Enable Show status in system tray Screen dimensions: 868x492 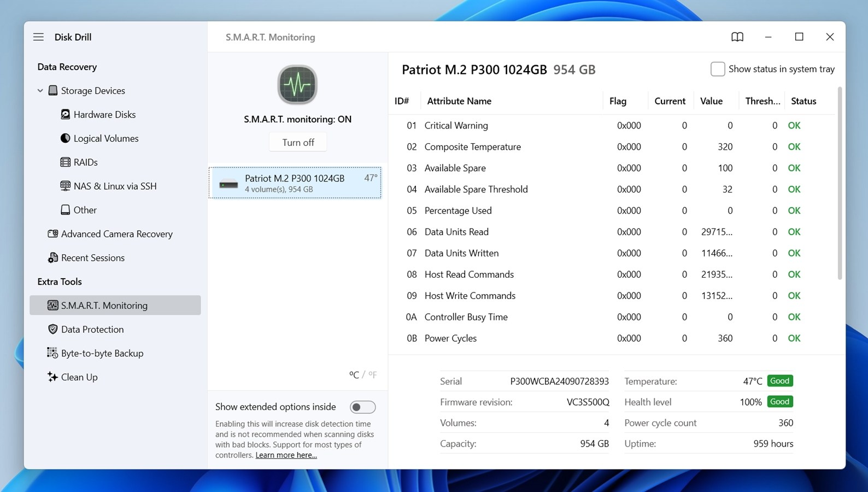(717, 69)
